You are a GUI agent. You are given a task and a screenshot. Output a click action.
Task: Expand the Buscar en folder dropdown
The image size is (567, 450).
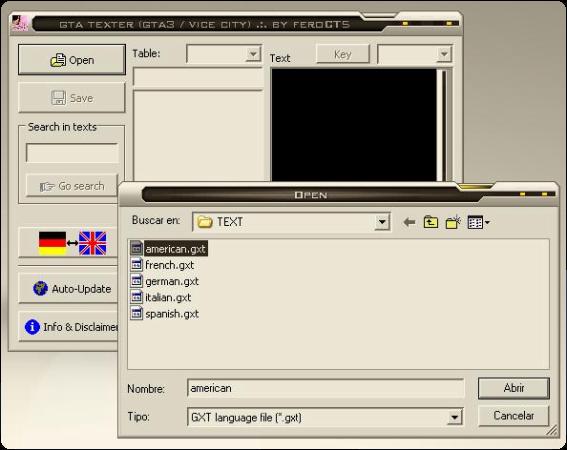(x=382, y=222)
